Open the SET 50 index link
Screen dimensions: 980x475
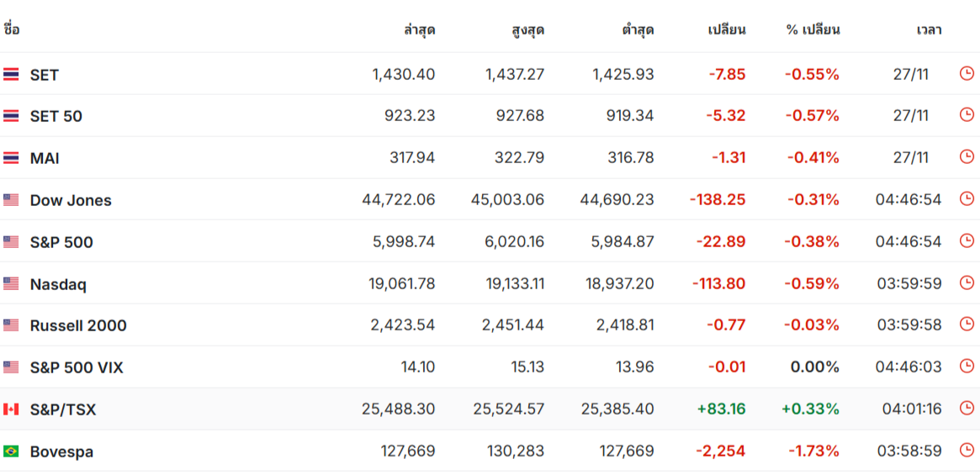click(x=56, y=116)
